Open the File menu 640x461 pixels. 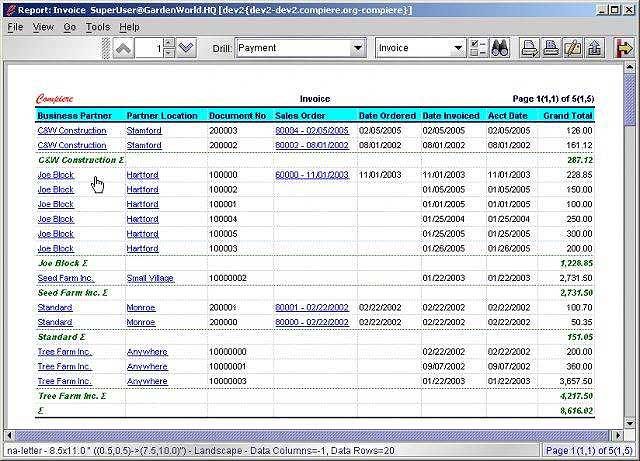[x=15, y=27]
